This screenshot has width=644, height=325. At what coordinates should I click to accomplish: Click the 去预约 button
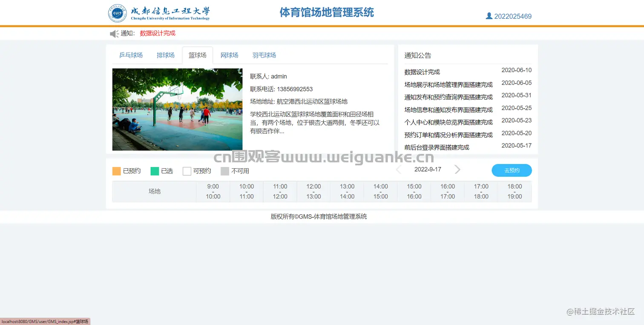click(x=512, y=170)
